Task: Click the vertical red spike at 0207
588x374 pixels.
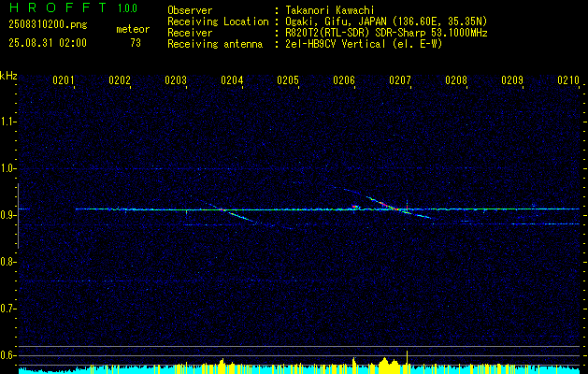Action: (407, 205)
